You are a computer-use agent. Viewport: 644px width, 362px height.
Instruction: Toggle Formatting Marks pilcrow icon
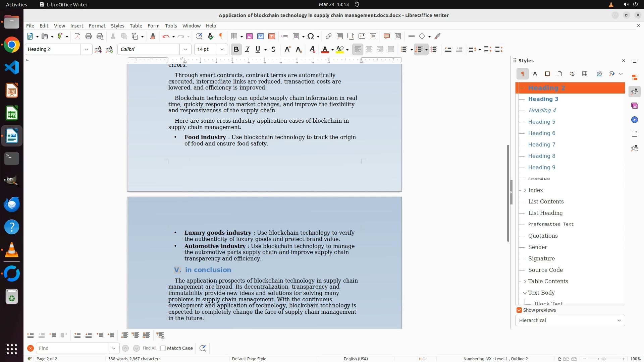point(221,37)
